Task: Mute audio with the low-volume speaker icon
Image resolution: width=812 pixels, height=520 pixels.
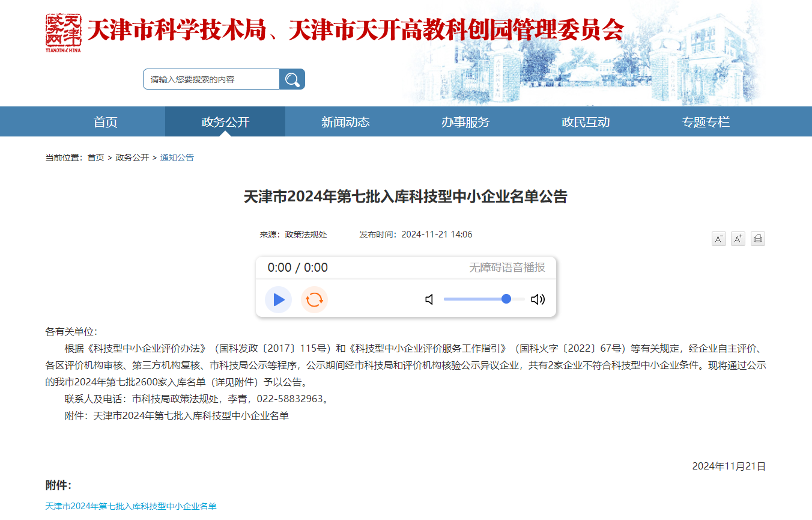Action: tap(429, 299)
